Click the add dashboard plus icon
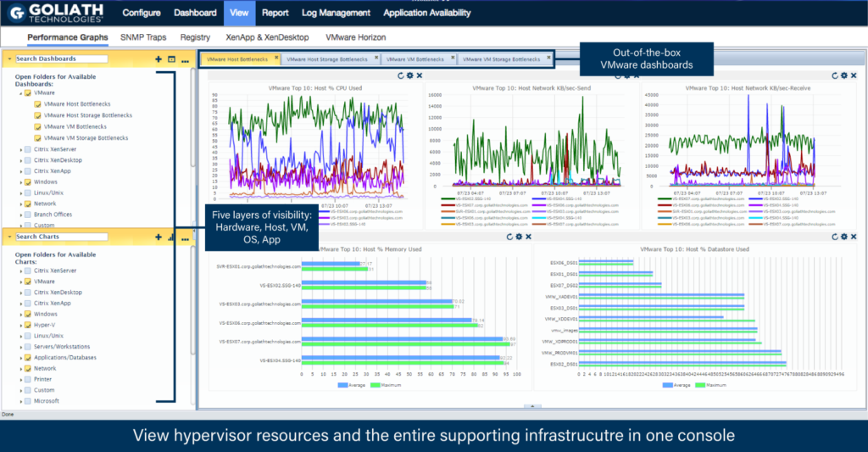The height and width of the screenshot is (452, 868). [159, 59]
